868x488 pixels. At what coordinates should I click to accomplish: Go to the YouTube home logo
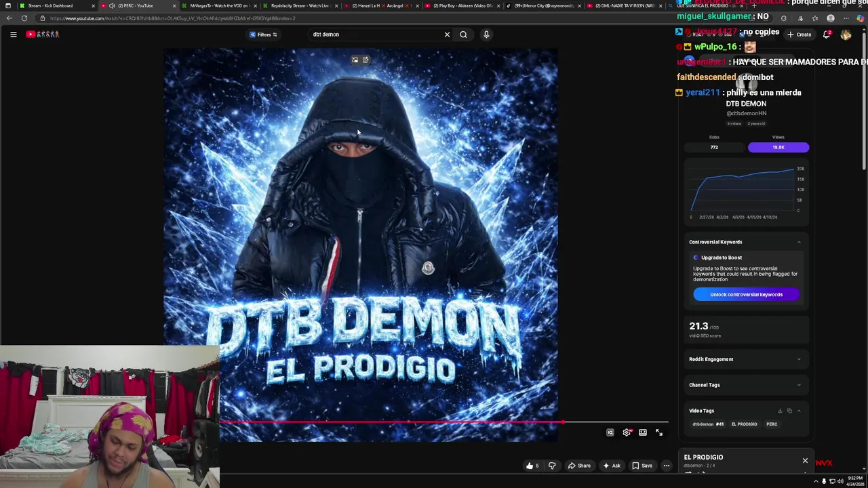(43, 35)
